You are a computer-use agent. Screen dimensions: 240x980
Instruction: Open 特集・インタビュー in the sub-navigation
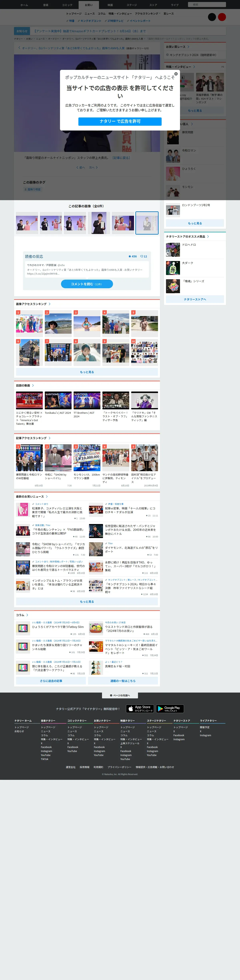pos(120,14)
